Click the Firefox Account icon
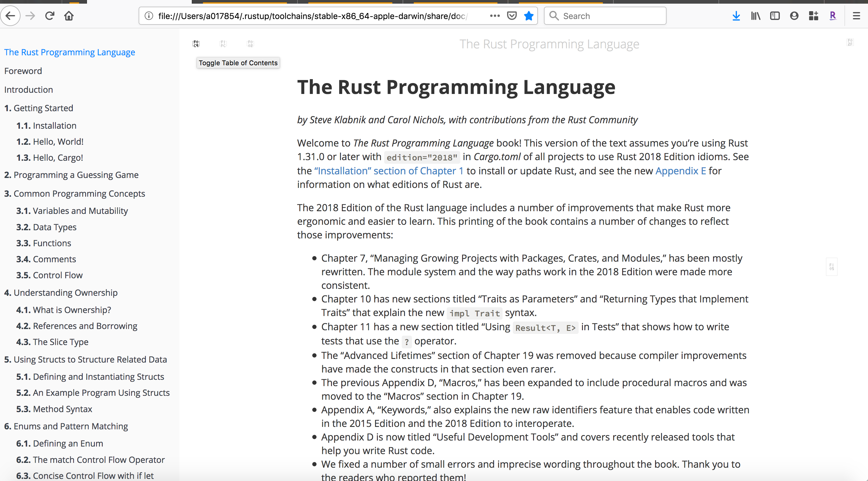The width and height of the screenshot is (868, 481). 794,15
